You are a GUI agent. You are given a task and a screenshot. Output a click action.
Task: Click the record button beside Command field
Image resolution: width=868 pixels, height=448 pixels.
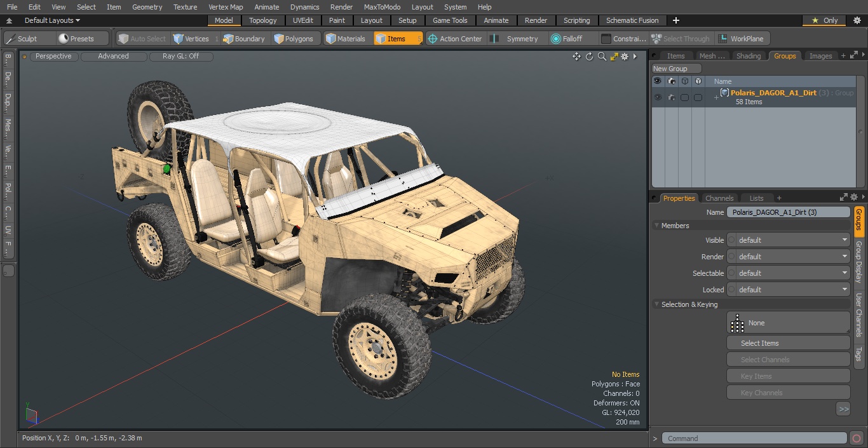pos(856,438)
